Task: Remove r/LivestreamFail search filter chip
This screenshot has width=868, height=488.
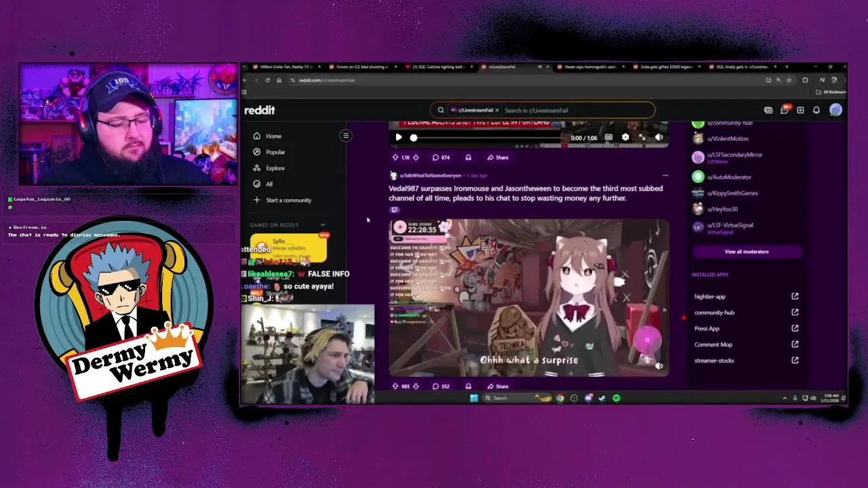Action: tap(497, 110)
